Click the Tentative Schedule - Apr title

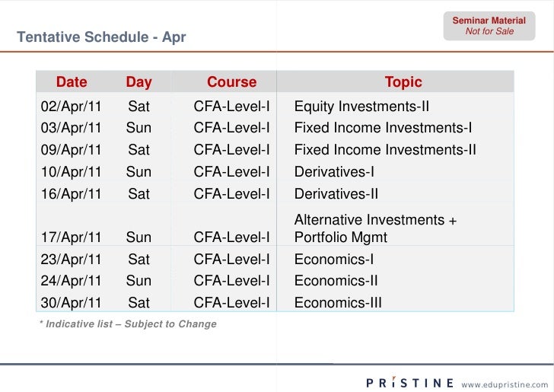click(101, 37)
